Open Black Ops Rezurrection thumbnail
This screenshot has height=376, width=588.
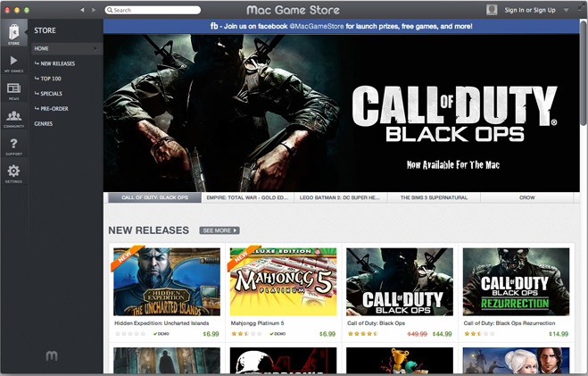click(516, 281)
